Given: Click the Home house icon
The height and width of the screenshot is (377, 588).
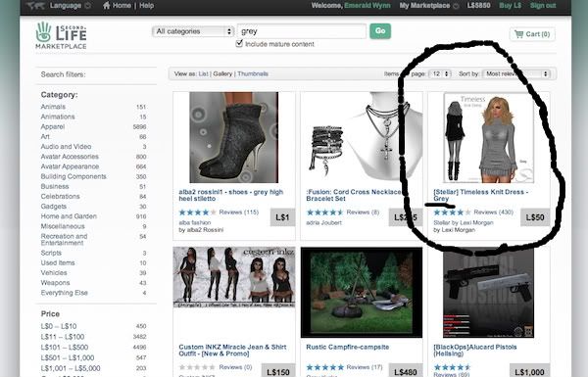Looking at the screenshot, I should (x=107, y=5).
